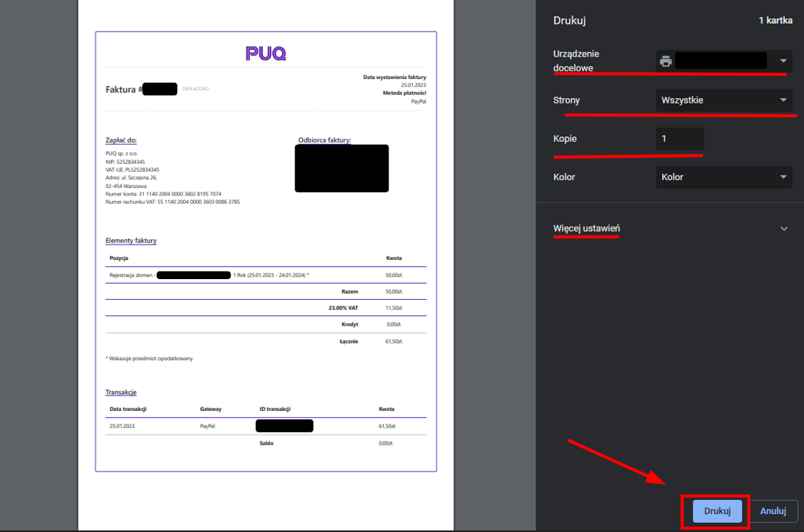Select the redacted recipient address block
This screenshot has height=532, width=804.
tap(341, 168)
